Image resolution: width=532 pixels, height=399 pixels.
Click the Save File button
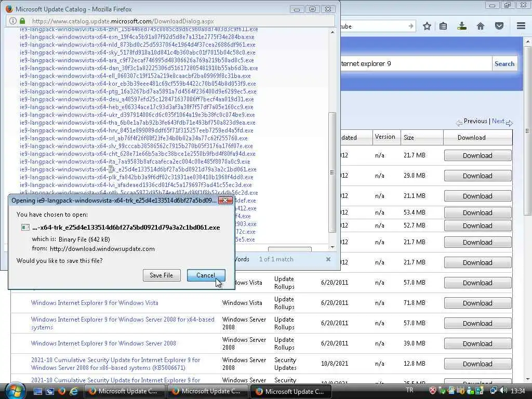[x=161, y=275]
